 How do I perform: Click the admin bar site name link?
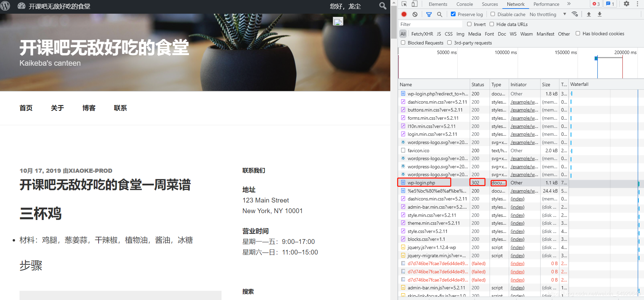pyautogui.click(x=59, y=6)
